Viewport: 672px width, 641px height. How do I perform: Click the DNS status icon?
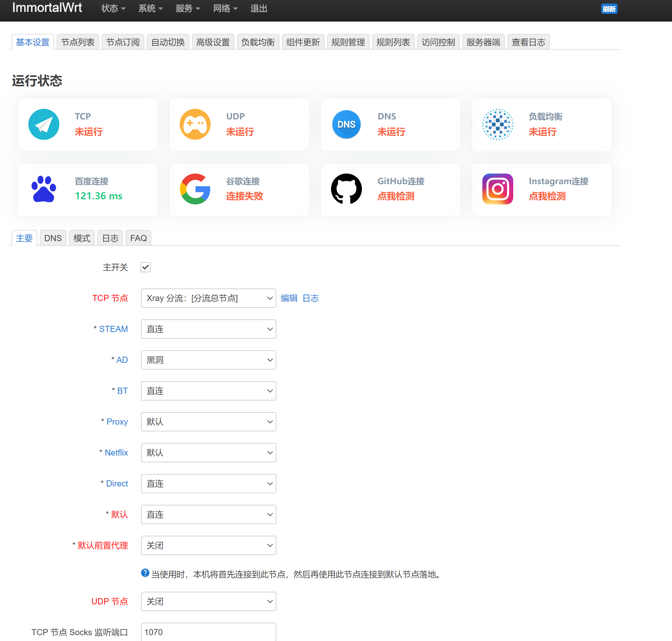346,124
